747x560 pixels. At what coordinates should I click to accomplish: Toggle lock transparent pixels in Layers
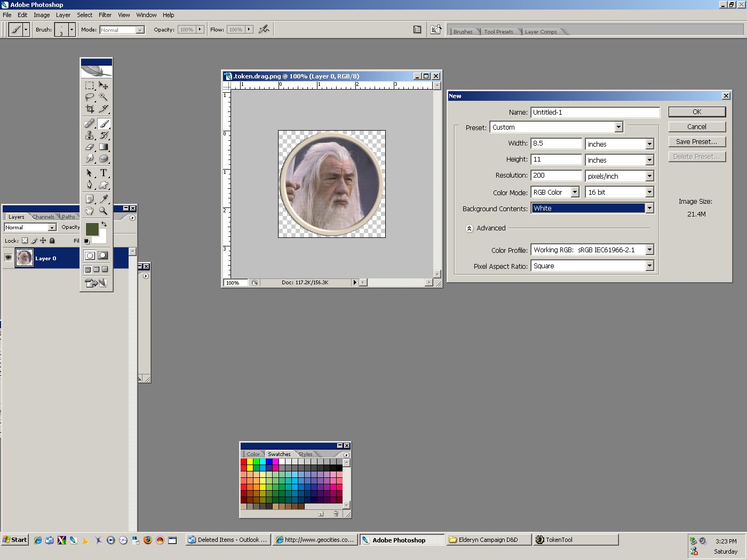pyautogui.click(x=25, y=241)
